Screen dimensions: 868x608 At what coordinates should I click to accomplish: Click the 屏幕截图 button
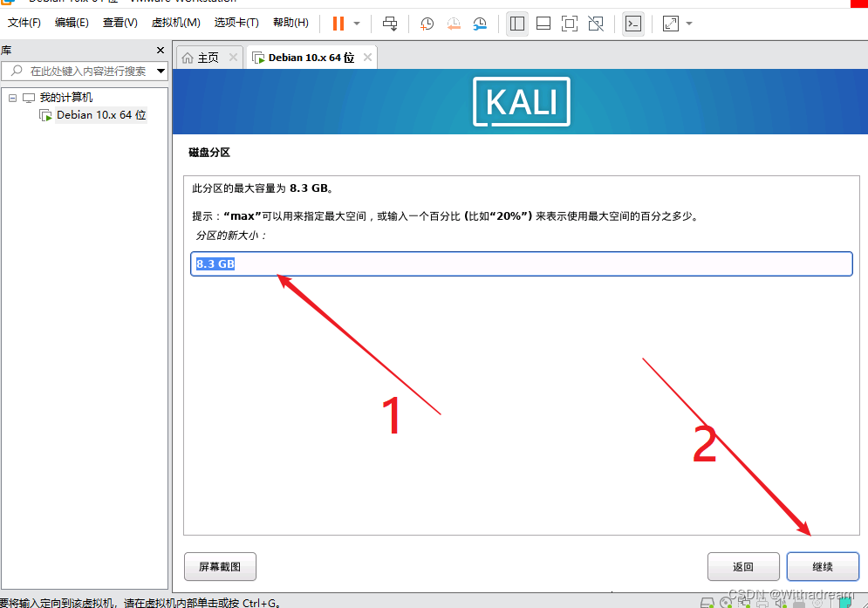(x=220, y=566)
